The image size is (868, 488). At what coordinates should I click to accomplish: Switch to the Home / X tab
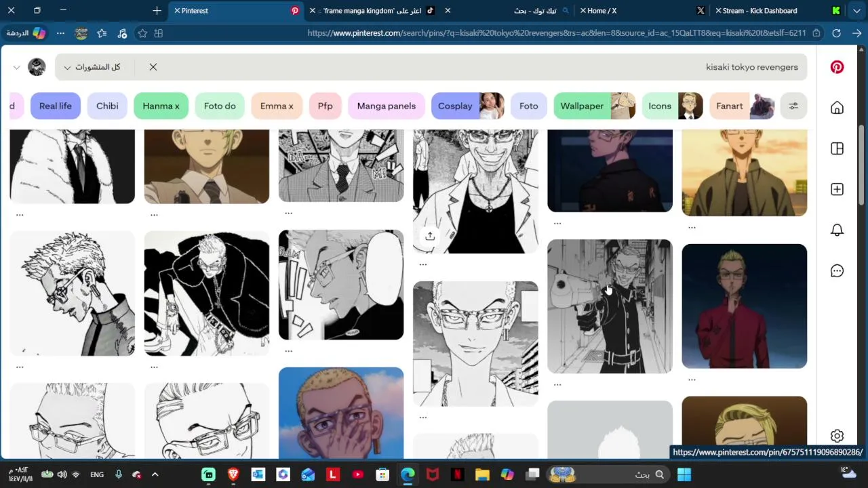(x=642, y=10)
